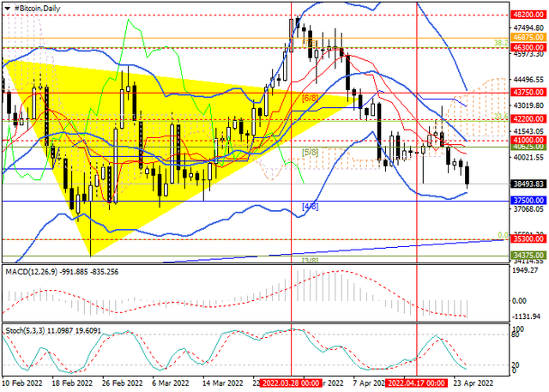The image size is (549, 392).
Task: Select the 2022.04.17 00:00 date marker
Action: coord(416,383)
